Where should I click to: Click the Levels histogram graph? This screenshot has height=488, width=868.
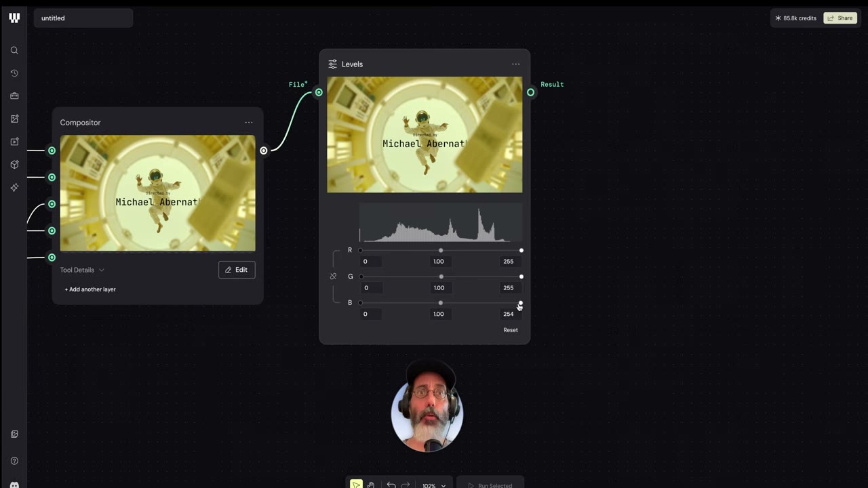(x=441, y=222)
